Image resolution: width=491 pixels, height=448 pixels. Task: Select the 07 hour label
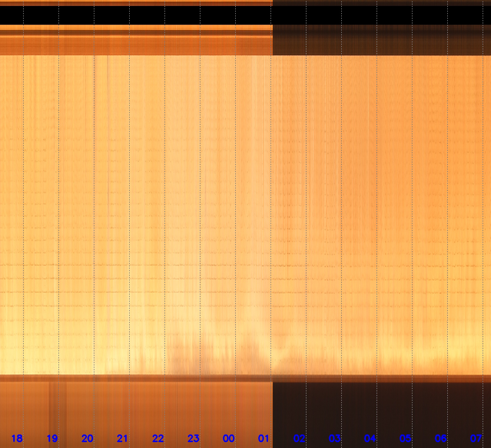[476, 438]
